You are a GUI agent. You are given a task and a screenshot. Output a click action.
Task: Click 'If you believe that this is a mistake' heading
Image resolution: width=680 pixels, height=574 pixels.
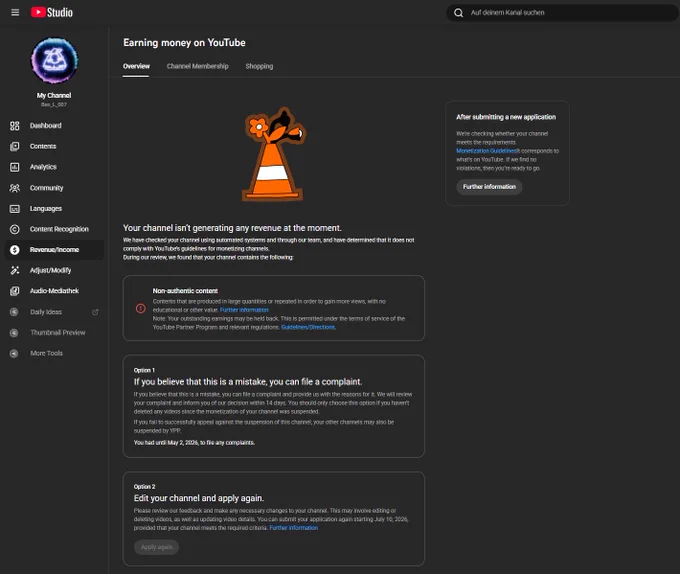pos(248,382)
